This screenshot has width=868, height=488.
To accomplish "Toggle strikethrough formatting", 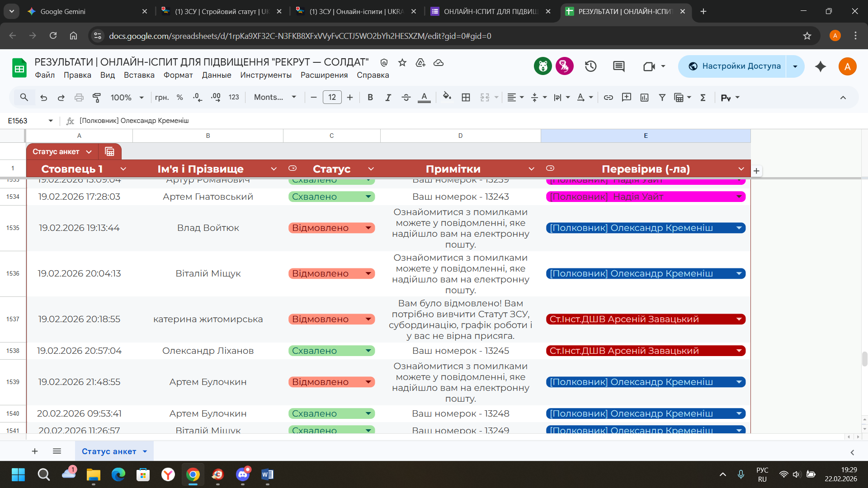I will tap(406, 97).
